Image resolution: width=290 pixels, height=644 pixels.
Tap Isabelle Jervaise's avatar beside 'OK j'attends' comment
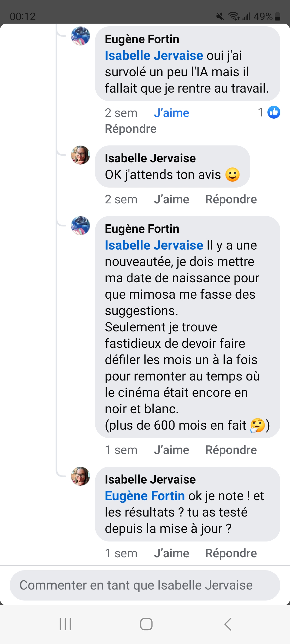click(80, 155)
